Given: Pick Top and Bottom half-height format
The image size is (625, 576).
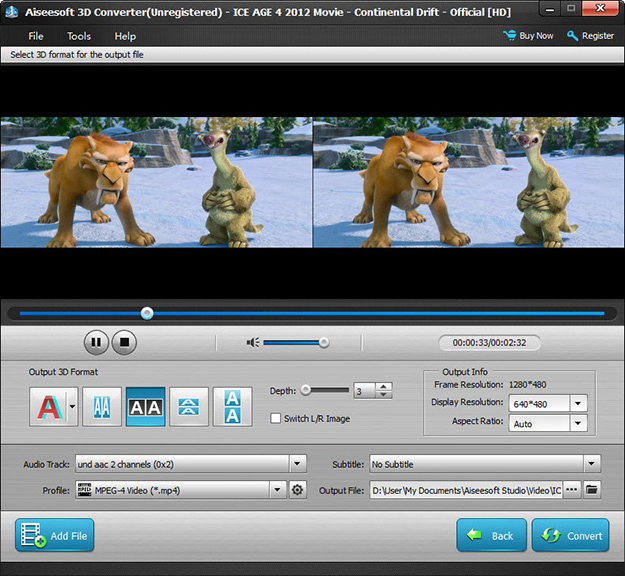Looking at the screenshot, I should (189, 407).
